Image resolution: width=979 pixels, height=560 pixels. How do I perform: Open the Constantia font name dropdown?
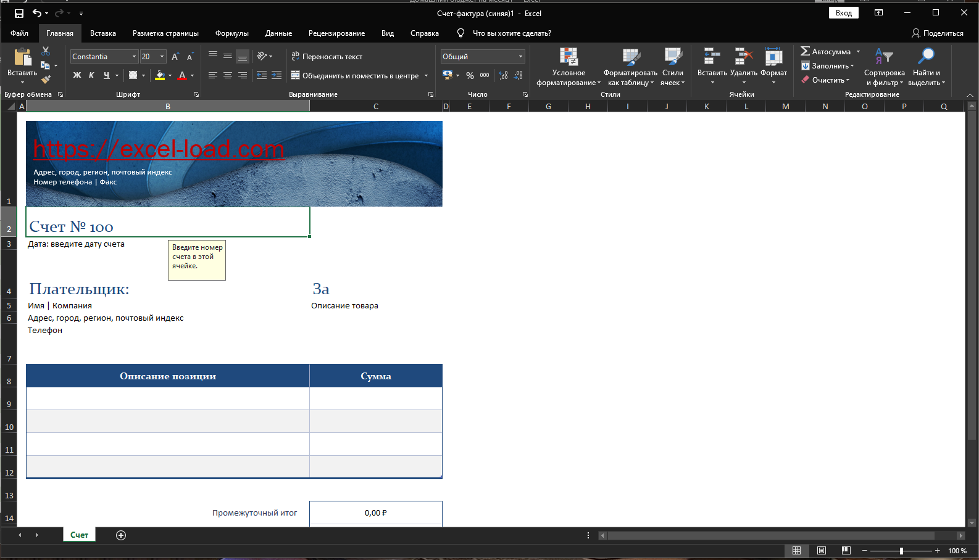tap(134, 57)
